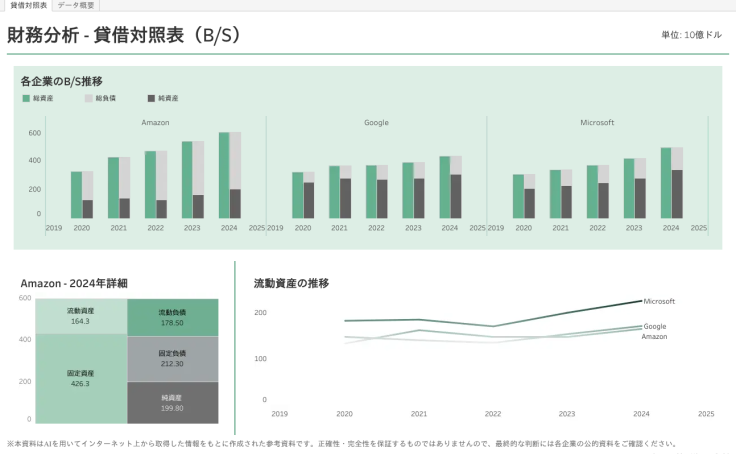
Task: Click the 各企業のB/S推移 chart title
Action: point(61,81)
